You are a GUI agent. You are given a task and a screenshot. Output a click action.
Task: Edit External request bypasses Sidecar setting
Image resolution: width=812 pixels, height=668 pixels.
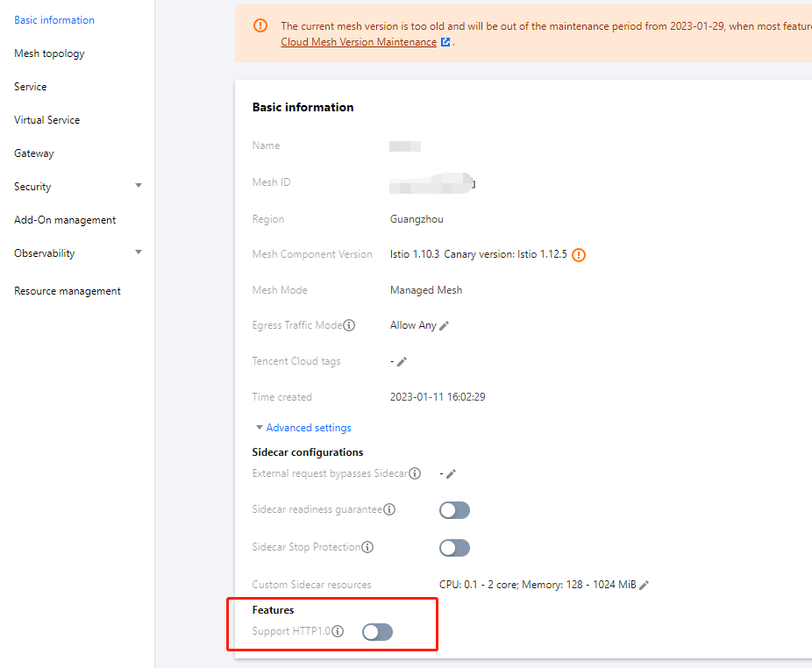[451, 474]
